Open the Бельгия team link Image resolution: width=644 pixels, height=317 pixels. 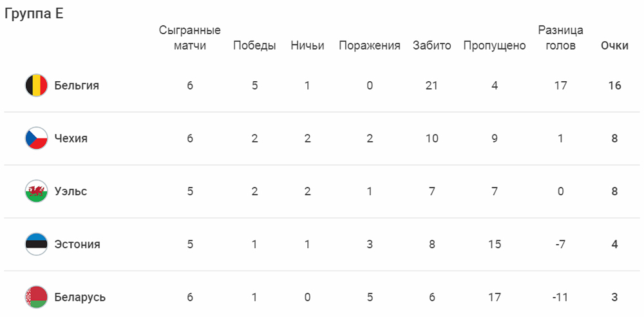[77, 86]
